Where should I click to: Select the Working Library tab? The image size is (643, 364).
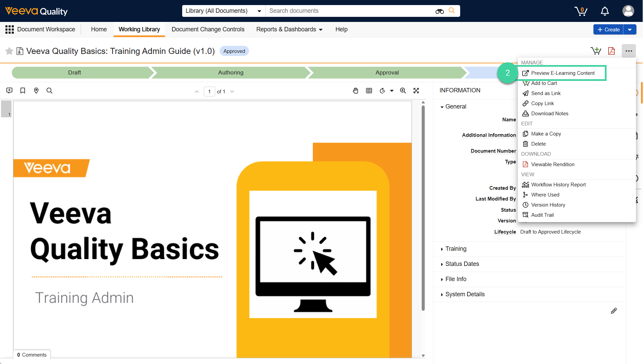(139, 29)
